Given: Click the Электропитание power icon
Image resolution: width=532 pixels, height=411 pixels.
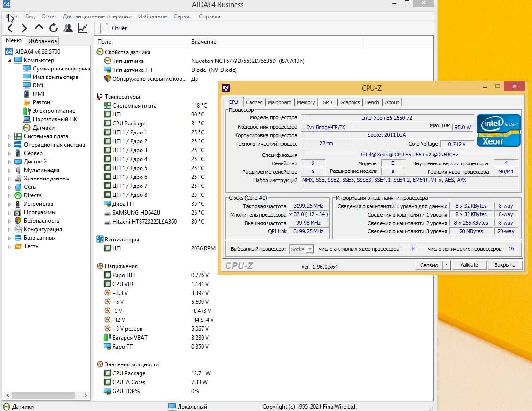Looking at the screenshot, I should [x=27, y=111].
